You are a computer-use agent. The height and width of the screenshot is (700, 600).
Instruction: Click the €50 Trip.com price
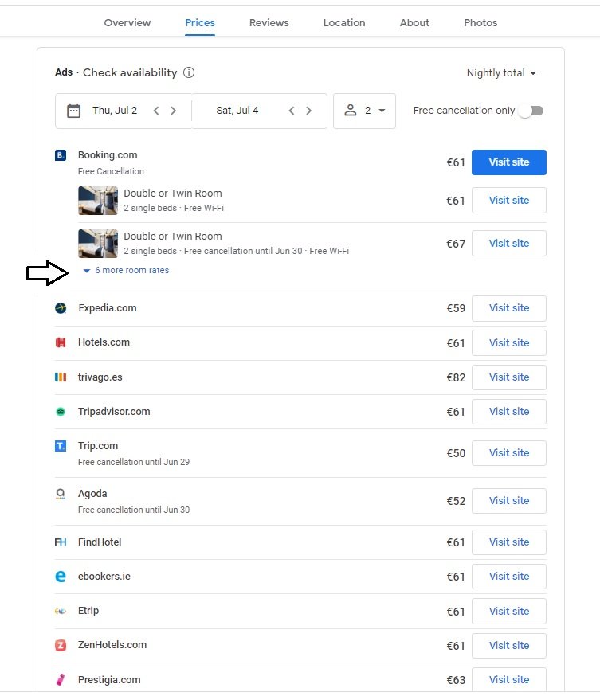point(456,453)
